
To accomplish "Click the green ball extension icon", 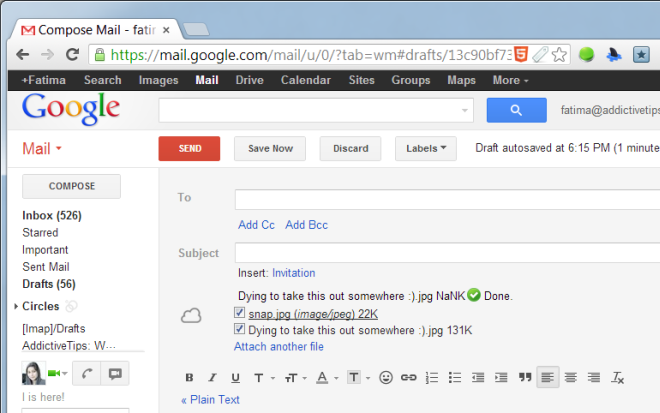I will click(586, 54).
